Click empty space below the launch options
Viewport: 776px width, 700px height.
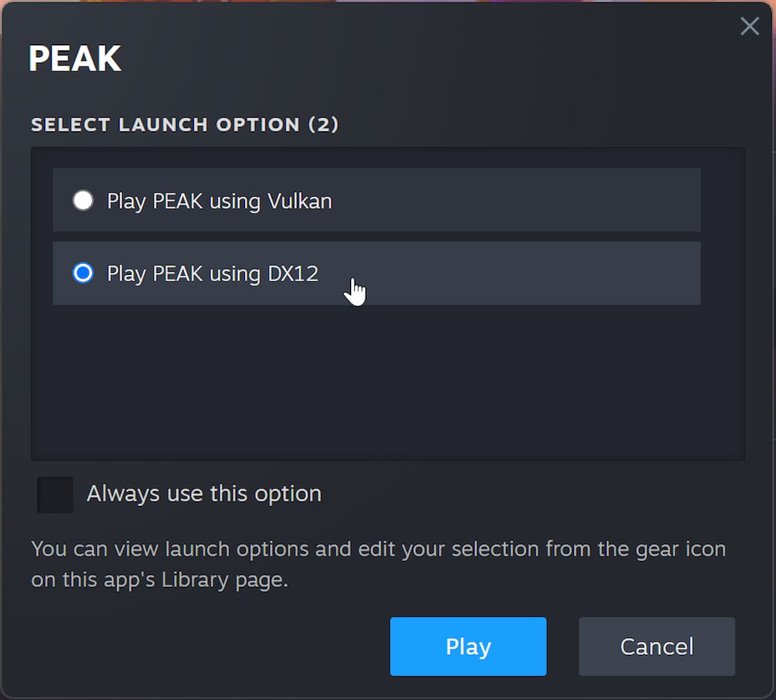pos(388,382)
